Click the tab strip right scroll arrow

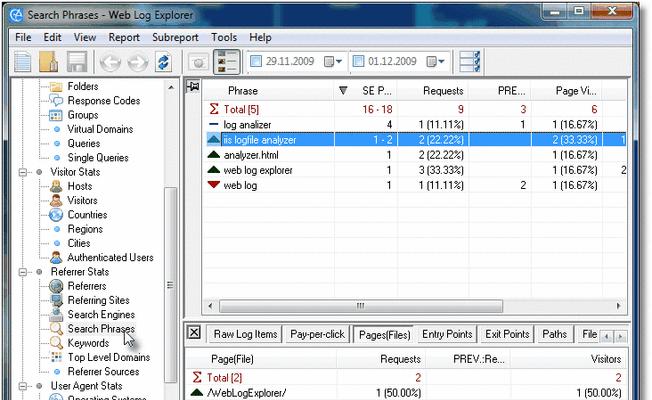(620, 336)
